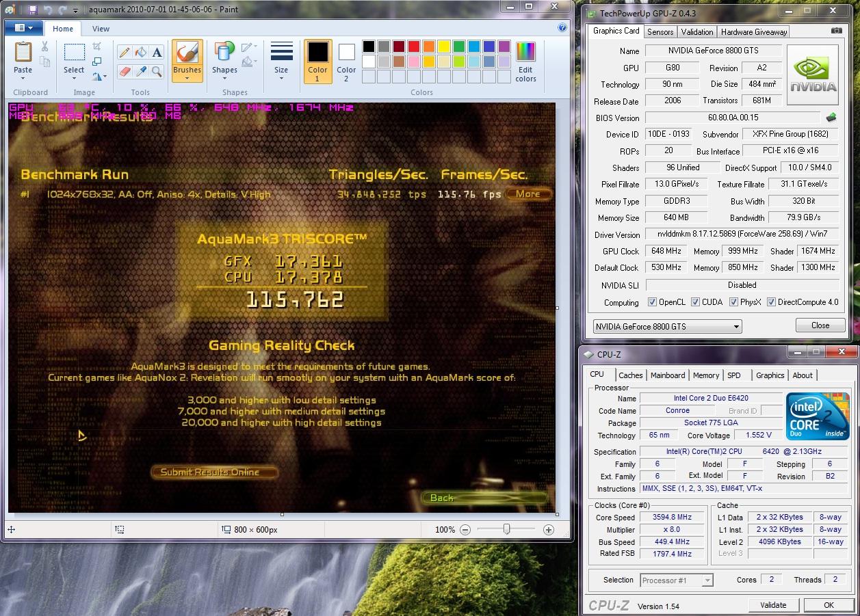
Task: Select the Text tool (letter A)
Action: click(157, 53)
